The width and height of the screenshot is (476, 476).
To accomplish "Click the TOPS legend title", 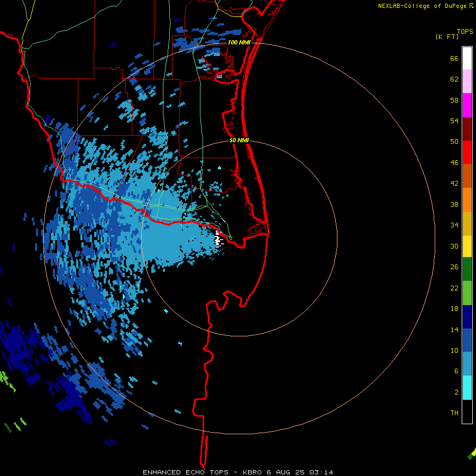I will (465, 32).
